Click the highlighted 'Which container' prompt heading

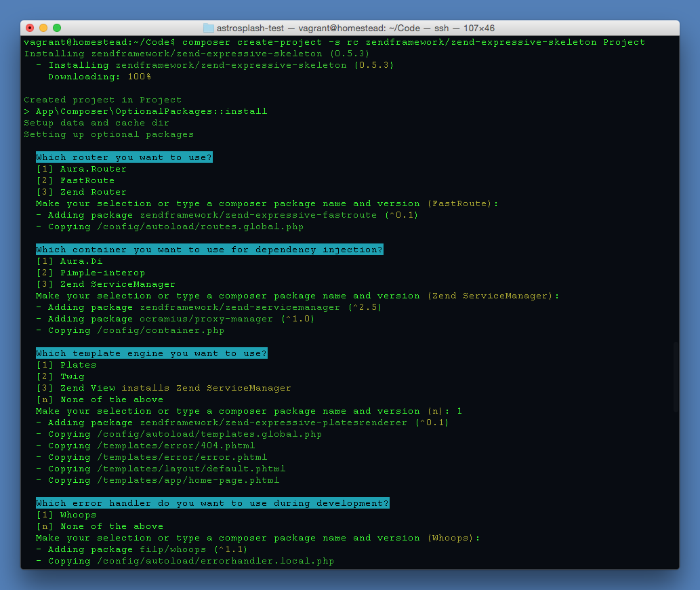[x=209, y=250]
